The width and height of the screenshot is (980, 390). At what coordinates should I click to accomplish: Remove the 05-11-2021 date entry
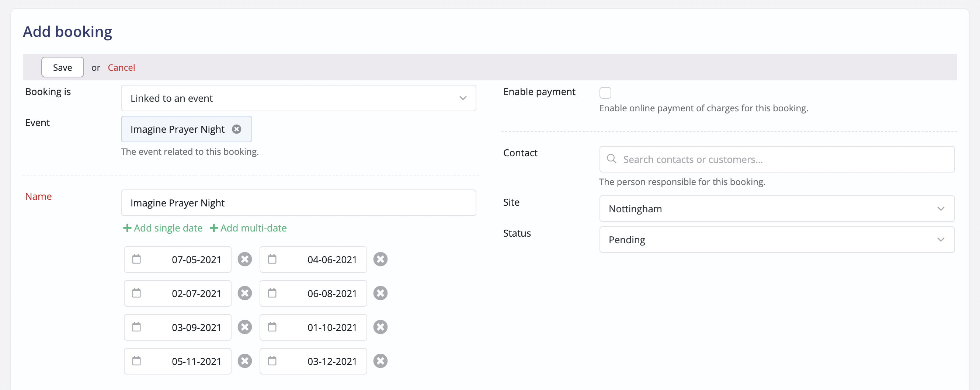click(244, 361)
